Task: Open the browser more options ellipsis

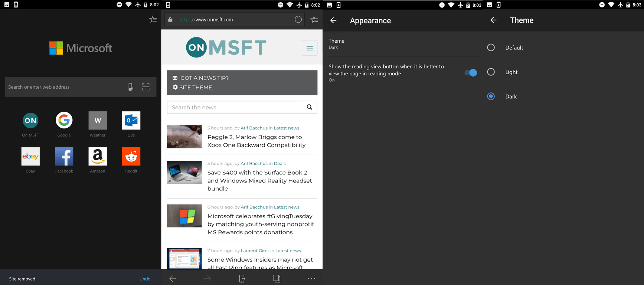Action: (311, 279)
